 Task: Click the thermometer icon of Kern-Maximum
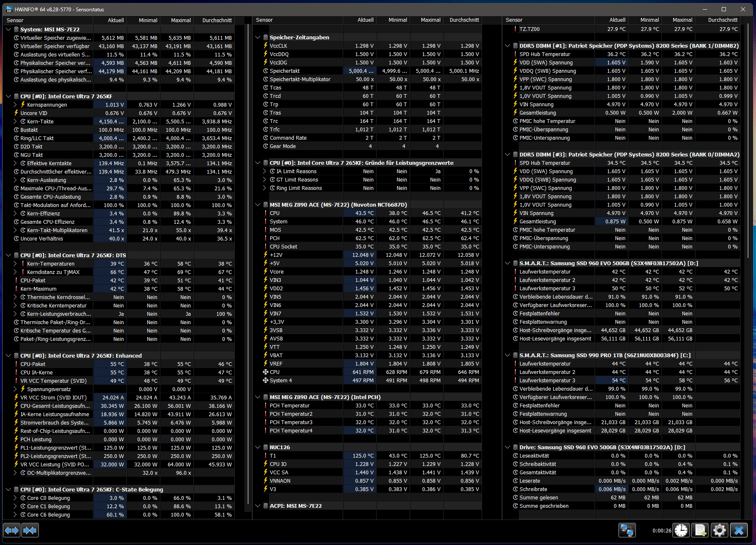(16, 289)
